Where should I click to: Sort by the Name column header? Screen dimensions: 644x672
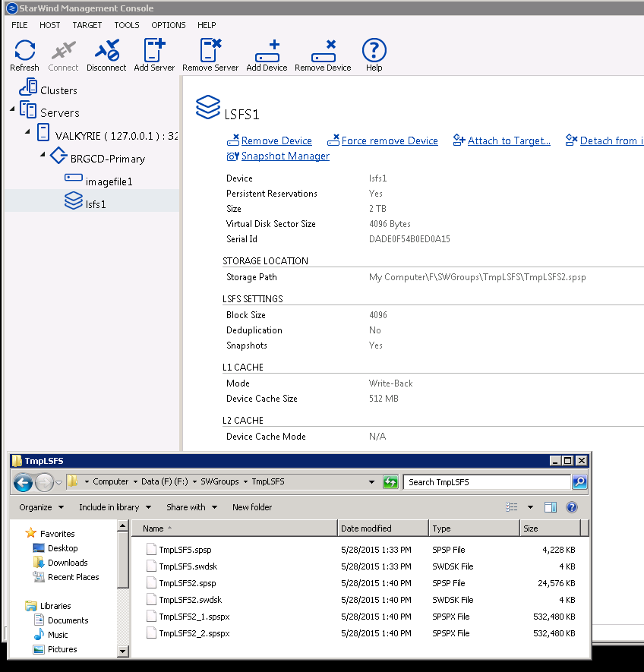click(x=234, y=528)
